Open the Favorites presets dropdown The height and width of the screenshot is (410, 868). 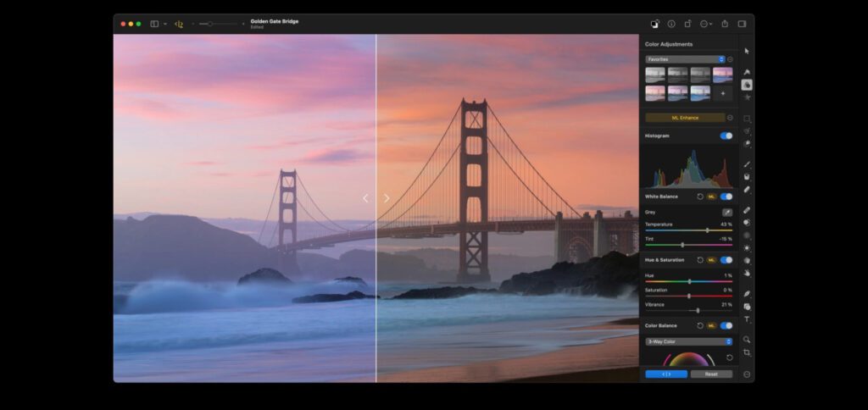685,59
